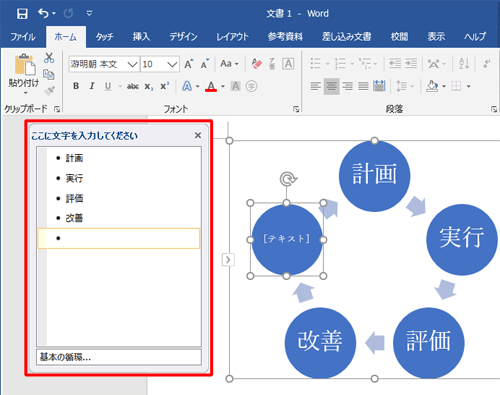Screen dimensions: 500x395
Task: Toggle underline formatting
Action: point(108,86)
